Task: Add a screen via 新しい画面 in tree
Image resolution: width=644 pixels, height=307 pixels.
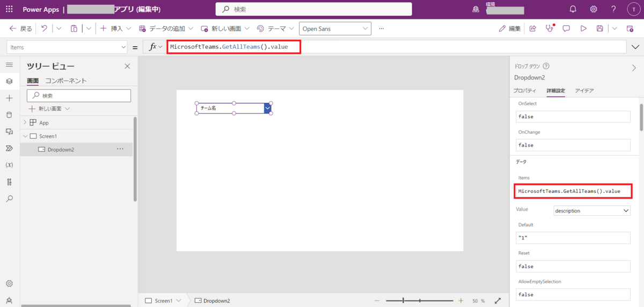Action: [x=49, y=108]
